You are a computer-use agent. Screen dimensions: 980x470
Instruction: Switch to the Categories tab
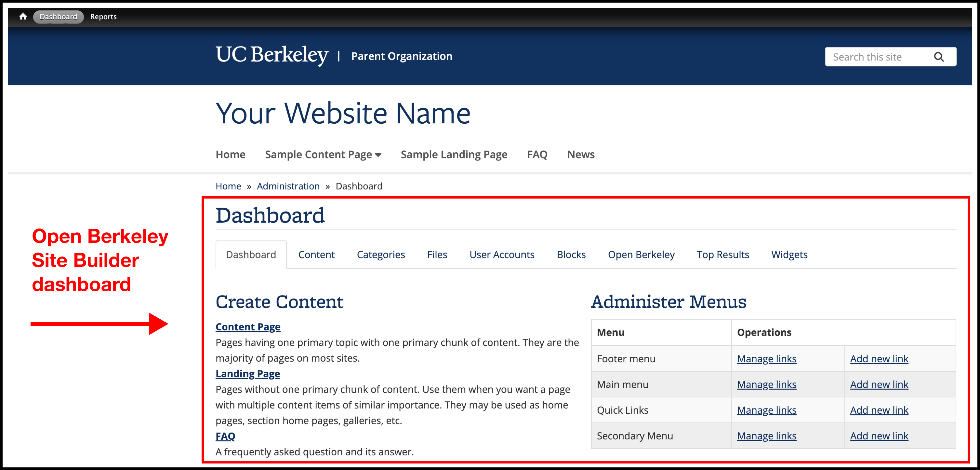381,255
